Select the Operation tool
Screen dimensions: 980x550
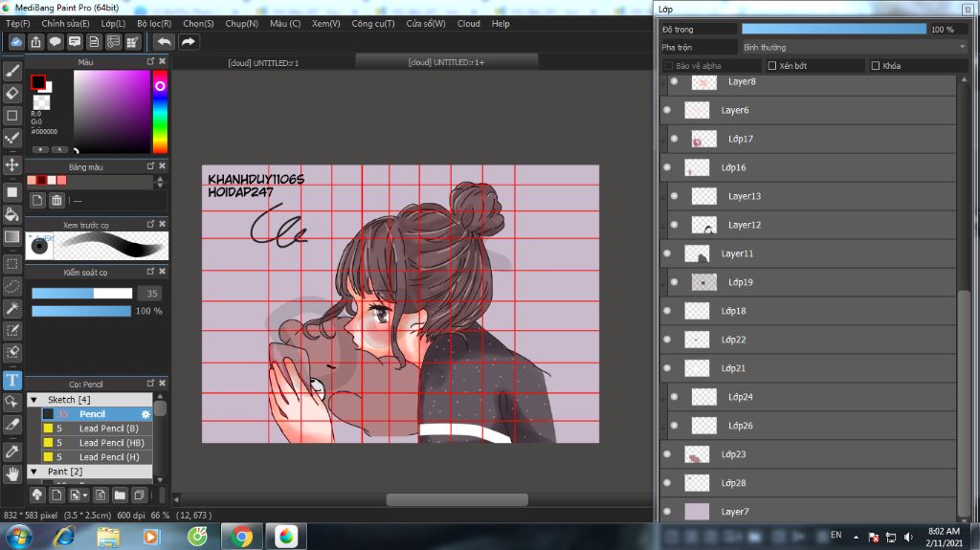[x=11, y=402]
